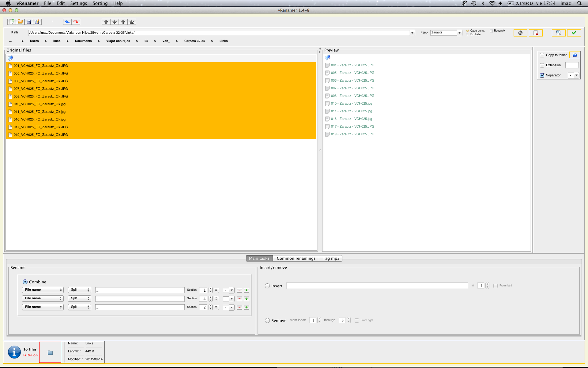The image size is (588, 368).
Task: Switch to the Common renamings tab
Action: [x=296, y=258]
